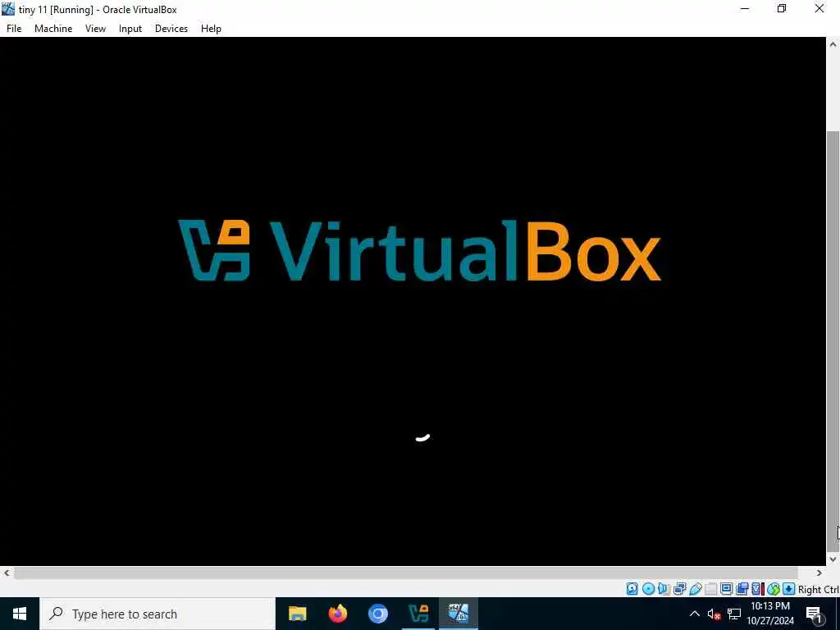Click the VirtualBox window title bar icon

click(8, 9)
